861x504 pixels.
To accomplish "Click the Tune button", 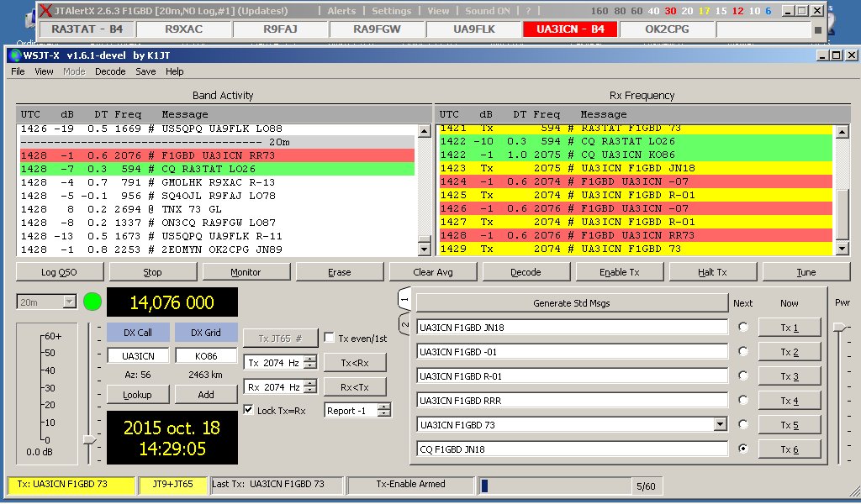I will pyautogui.click(x=806, y=272).
